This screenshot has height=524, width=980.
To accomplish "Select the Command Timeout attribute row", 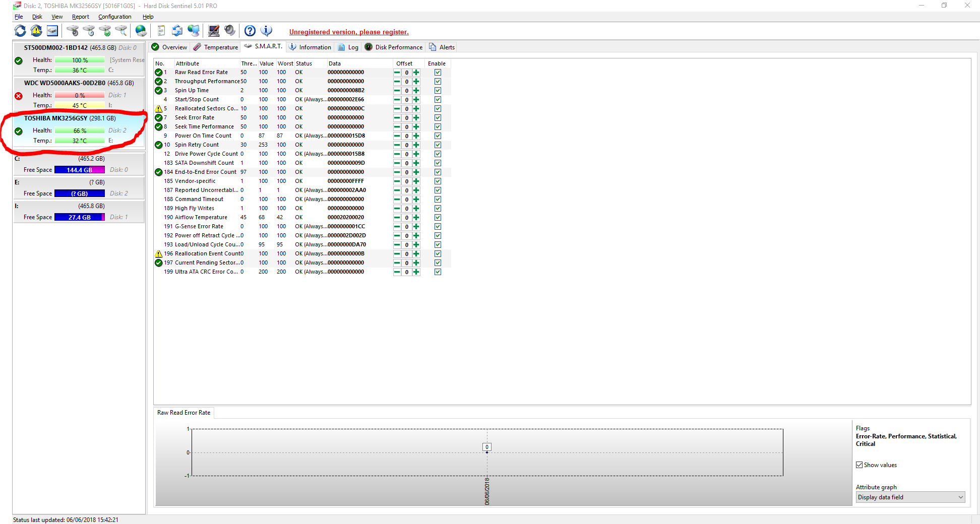I will tap(302, 200).
